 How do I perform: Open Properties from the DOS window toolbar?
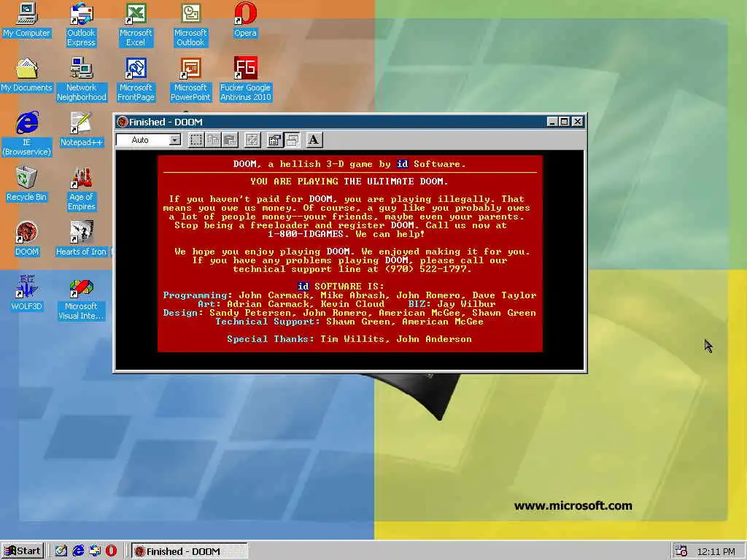[x=274, y=139]
